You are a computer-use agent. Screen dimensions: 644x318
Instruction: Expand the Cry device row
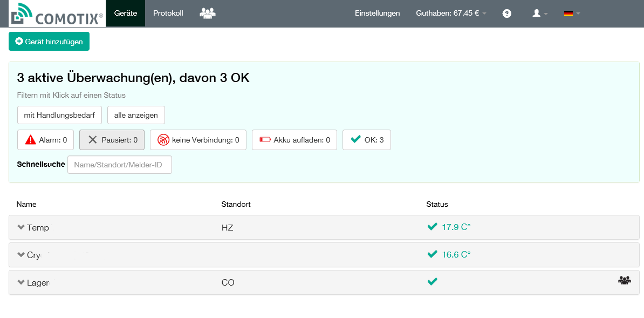tap(22, 255)
